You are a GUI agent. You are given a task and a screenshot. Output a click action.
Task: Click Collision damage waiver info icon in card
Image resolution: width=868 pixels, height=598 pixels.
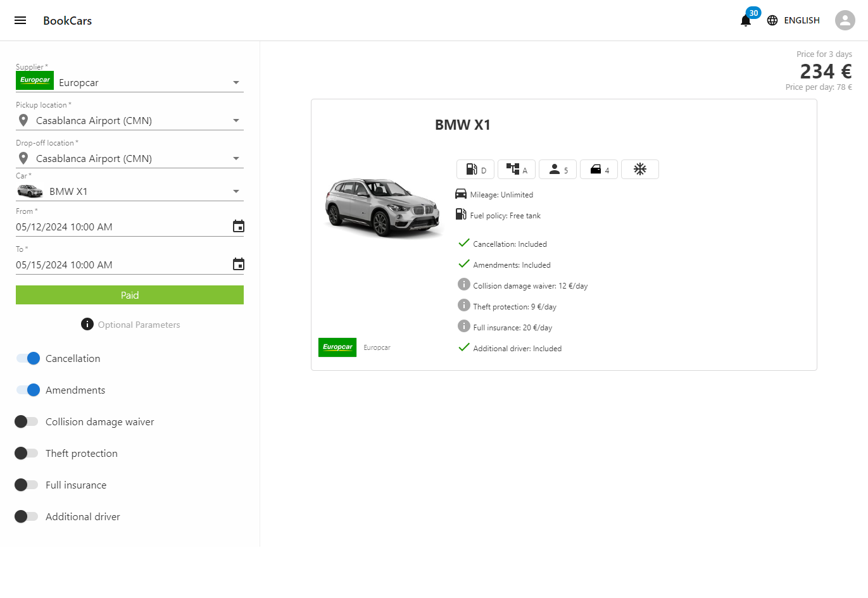tap(464, 284)
